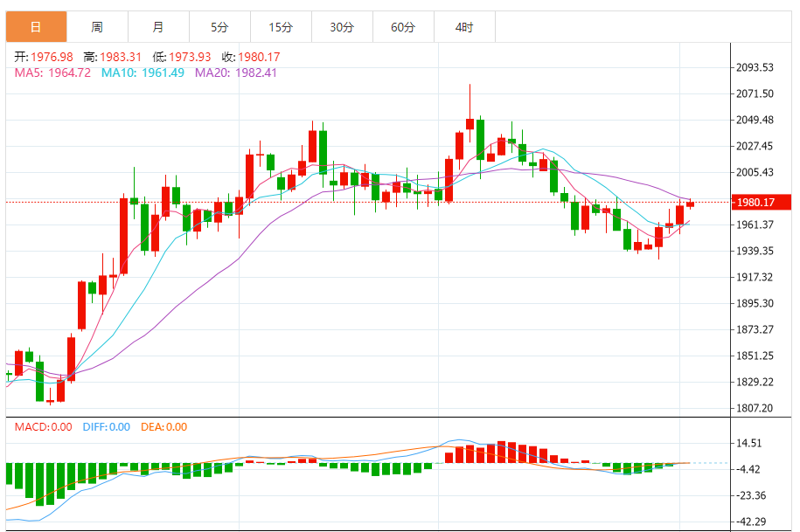Screen dimensions: 800x532
Task: Click the MA5 1964.72 legend label
Action: (52, 73)
